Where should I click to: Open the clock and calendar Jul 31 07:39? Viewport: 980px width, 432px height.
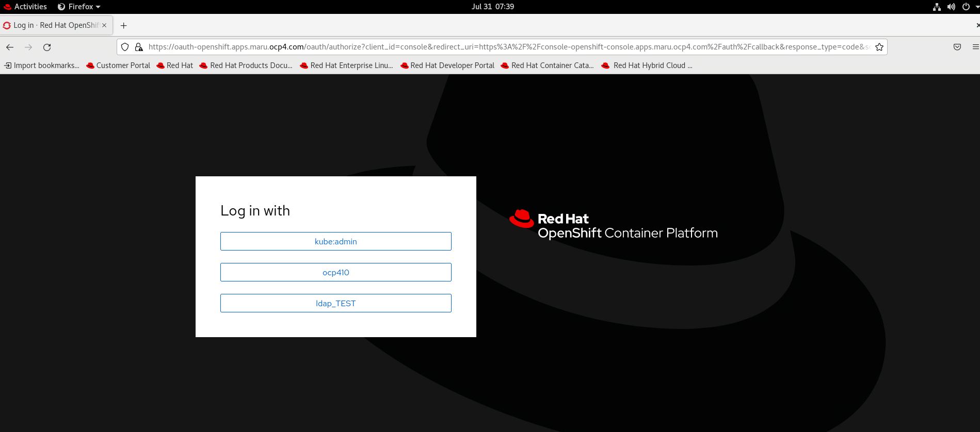point(493,7)
